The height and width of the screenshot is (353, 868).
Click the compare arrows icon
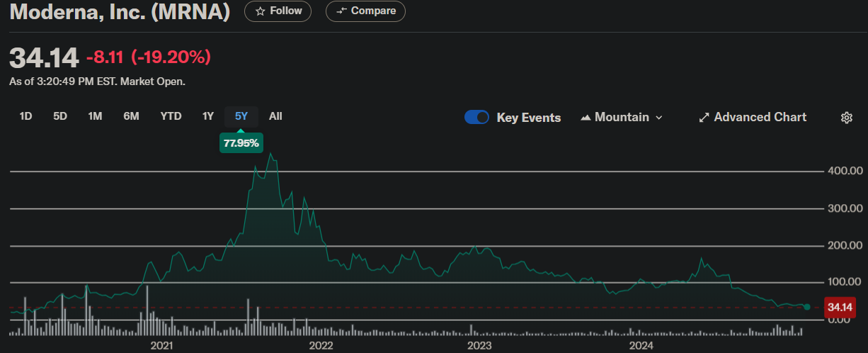point(342,11)
